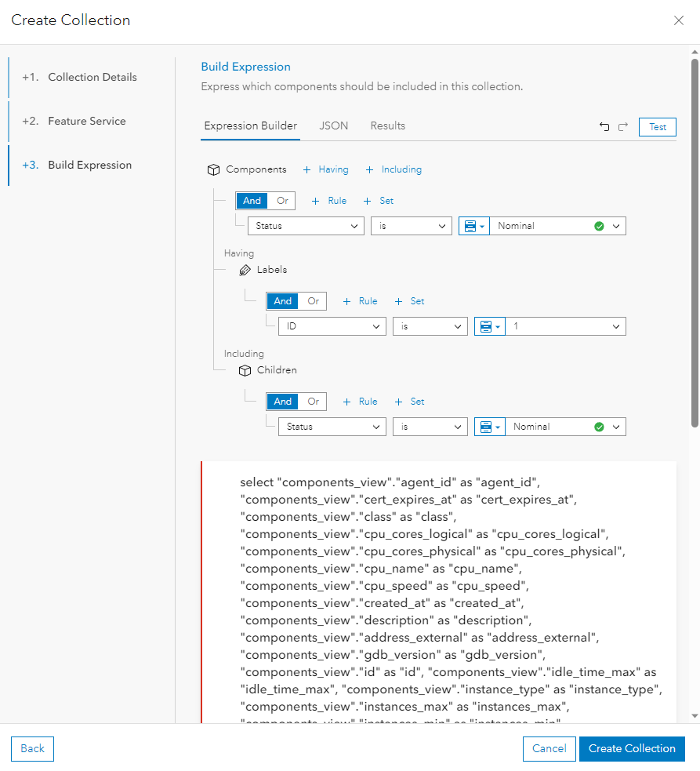Click the green check badge in the Nominal field
Viewport: 700px width, 771px height.
(600, 225)
